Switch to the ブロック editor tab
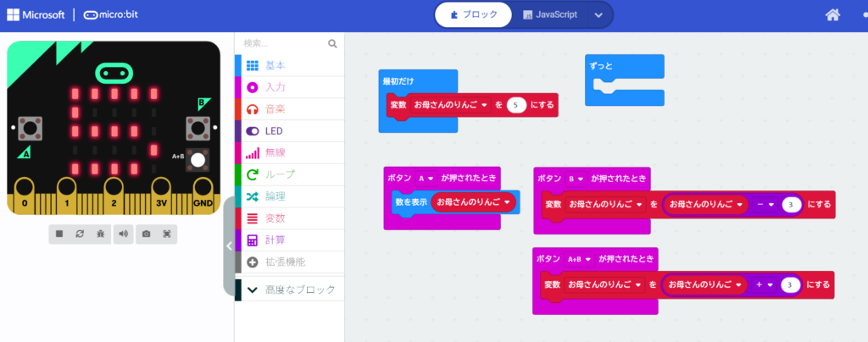Viewport: 868px width, 342px height. point(472,15)
